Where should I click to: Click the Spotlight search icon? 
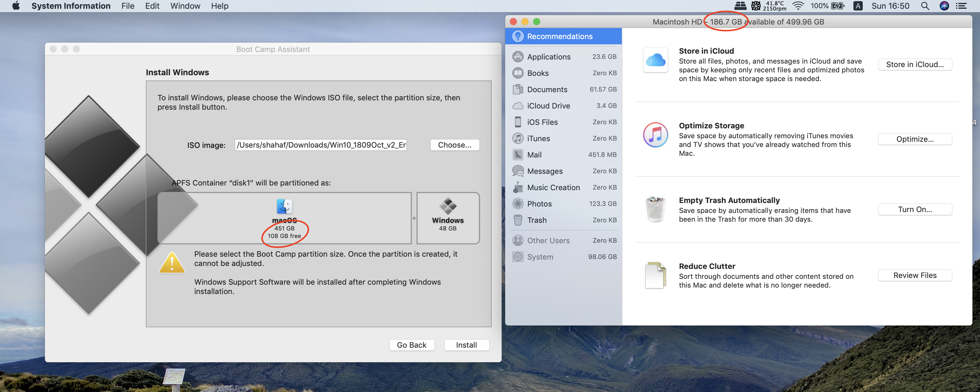pyautogui.click(x=925, y=6)
